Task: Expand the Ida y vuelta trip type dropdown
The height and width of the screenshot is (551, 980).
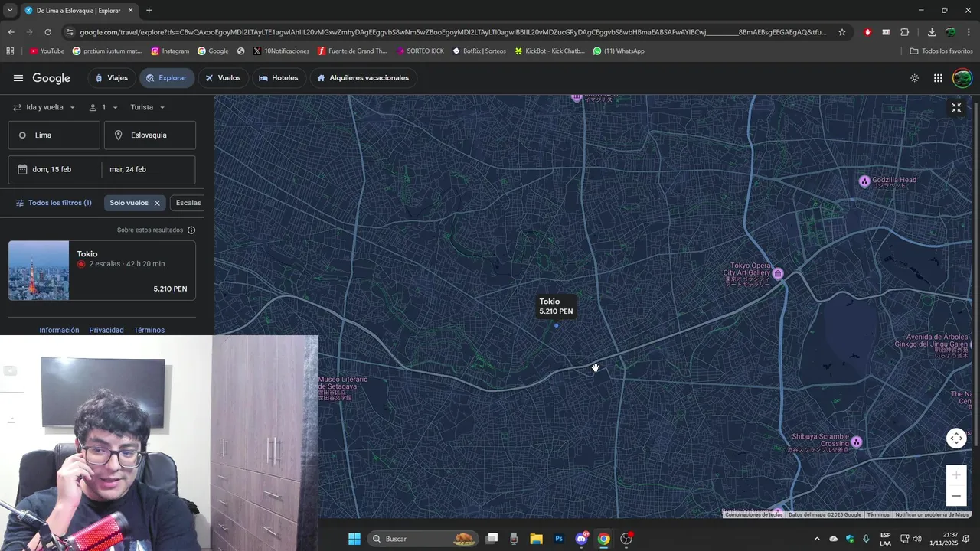Action: point(44,107)
